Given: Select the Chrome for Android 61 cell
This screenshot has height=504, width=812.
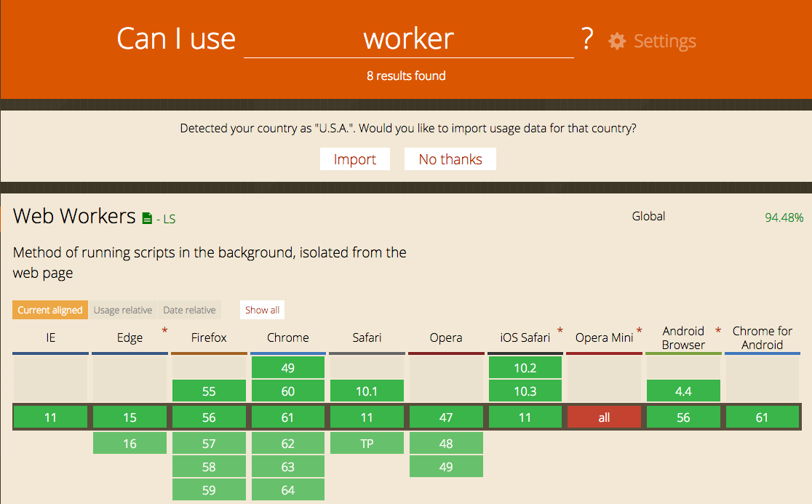Looking at the screenshot, I should (x=763, y=417).
